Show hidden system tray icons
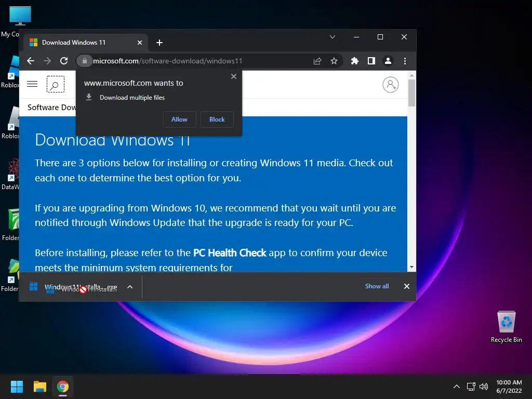The image size is (532, 399). point(457,387)
